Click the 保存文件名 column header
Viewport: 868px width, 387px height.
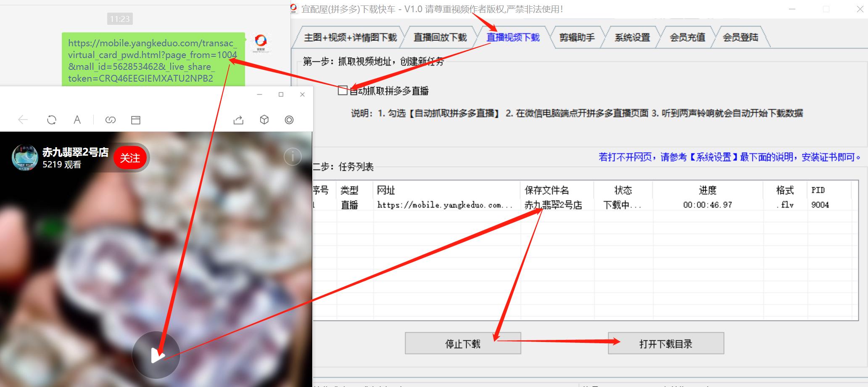(x=557, y=190)
